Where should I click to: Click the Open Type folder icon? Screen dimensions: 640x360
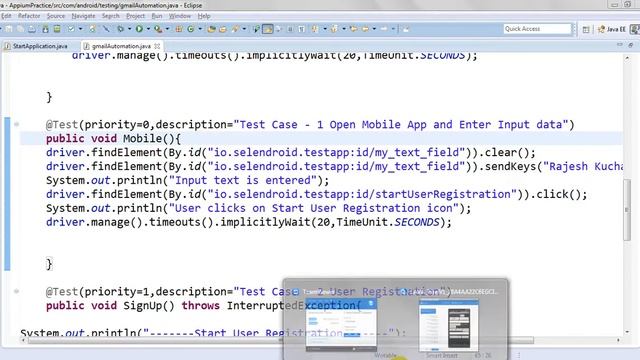[x=212, y=29]
